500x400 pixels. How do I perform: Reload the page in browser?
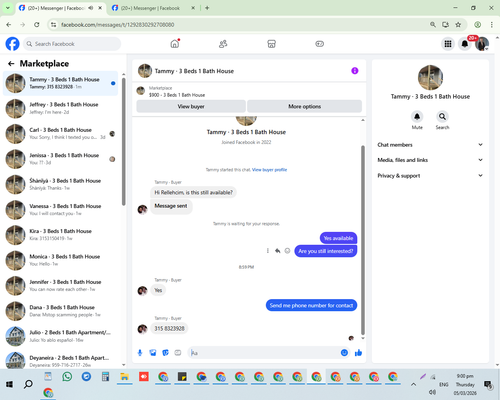click(x=37, y=25)
